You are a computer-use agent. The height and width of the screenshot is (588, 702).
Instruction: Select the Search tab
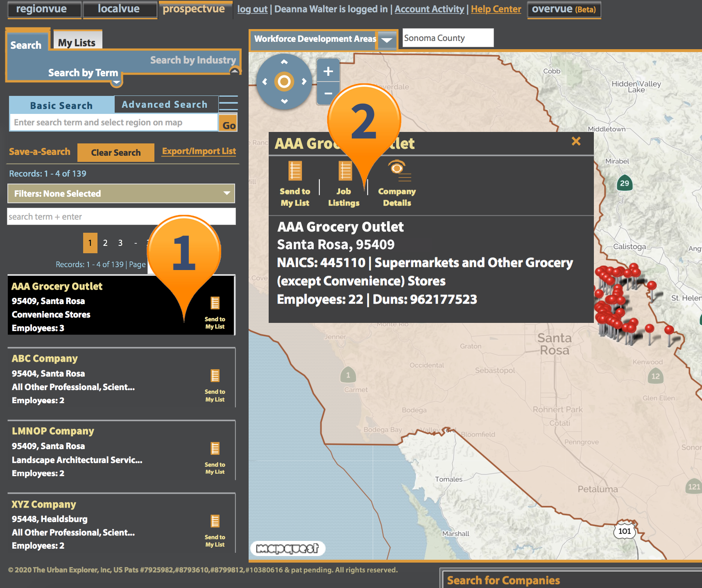pos(26,44)
